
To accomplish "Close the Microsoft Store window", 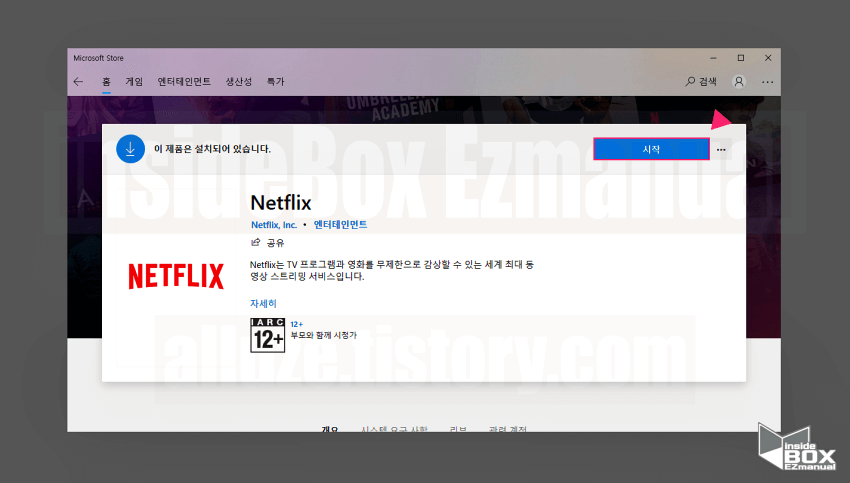I will (x=768, y=58).
